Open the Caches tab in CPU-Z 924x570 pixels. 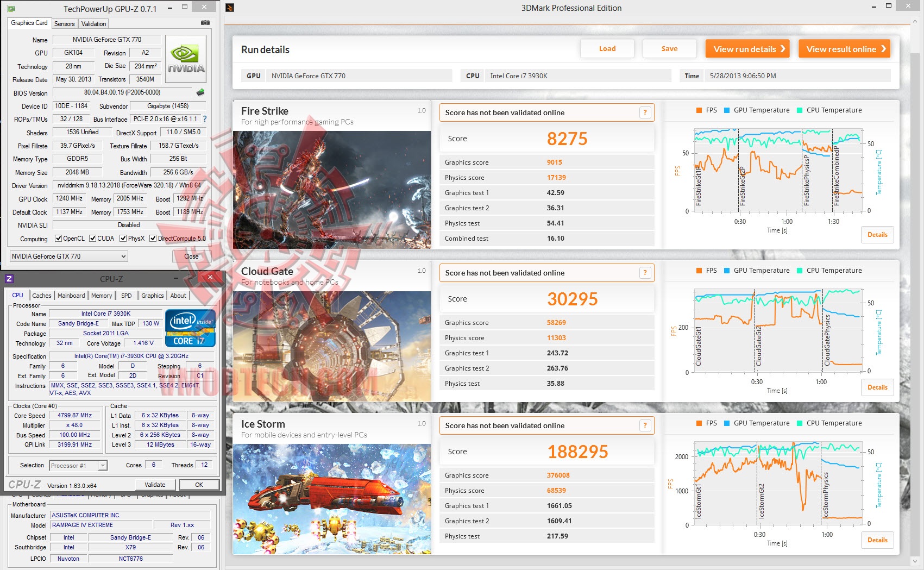click(42, 296)
